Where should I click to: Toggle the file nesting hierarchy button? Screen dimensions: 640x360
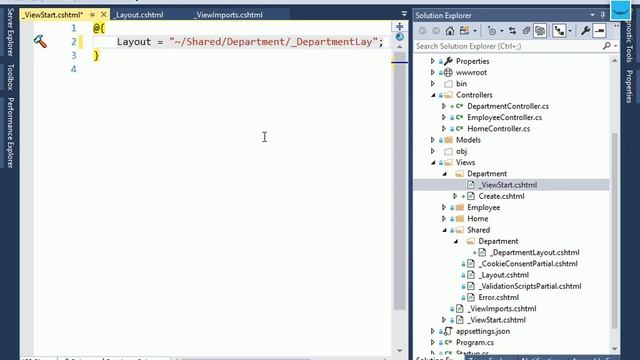pyautogui.click(x=559, y=31)
